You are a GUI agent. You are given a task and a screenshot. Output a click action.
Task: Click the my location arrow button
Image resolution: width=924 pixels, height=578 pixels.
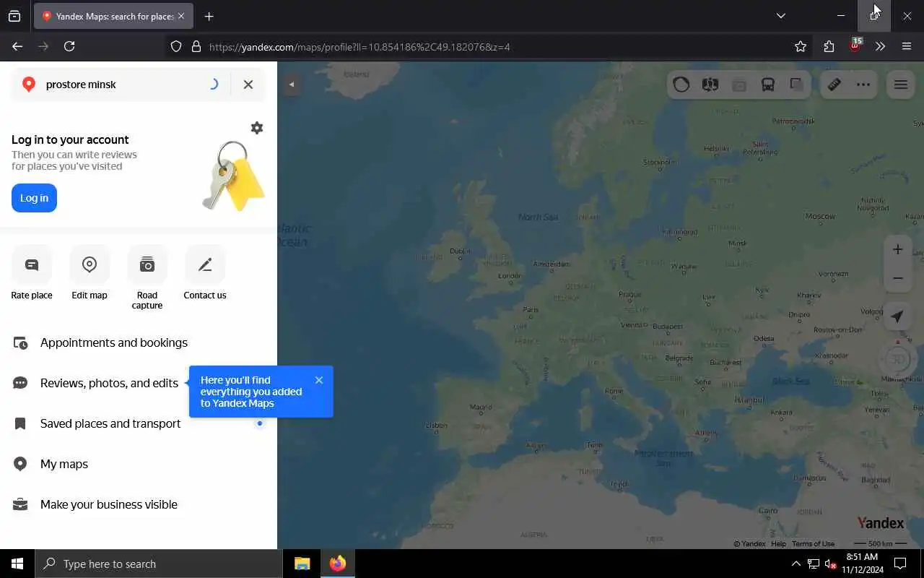pyautogui.click(x=898, y=316)
